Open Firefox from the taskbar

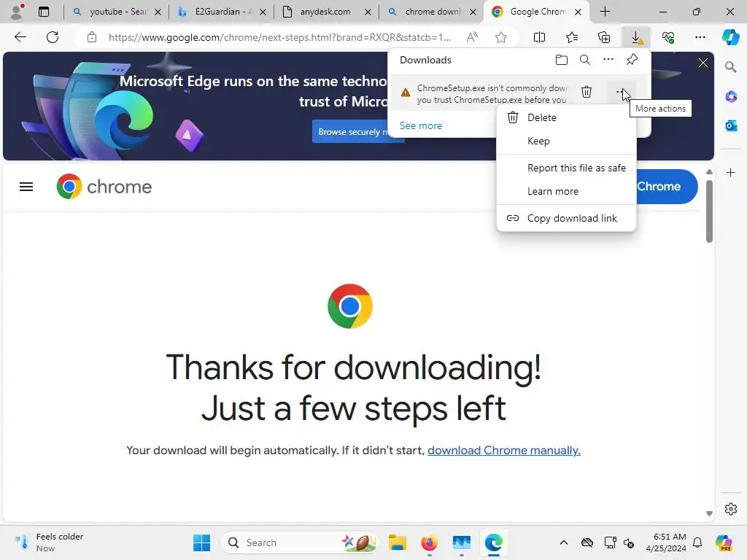(x=429, y=542)
